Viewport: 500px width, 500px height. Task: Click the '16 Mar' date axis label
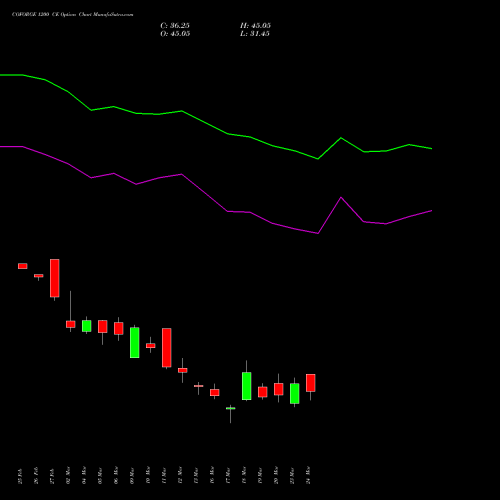pyautogui.click(x=212, y=475)
